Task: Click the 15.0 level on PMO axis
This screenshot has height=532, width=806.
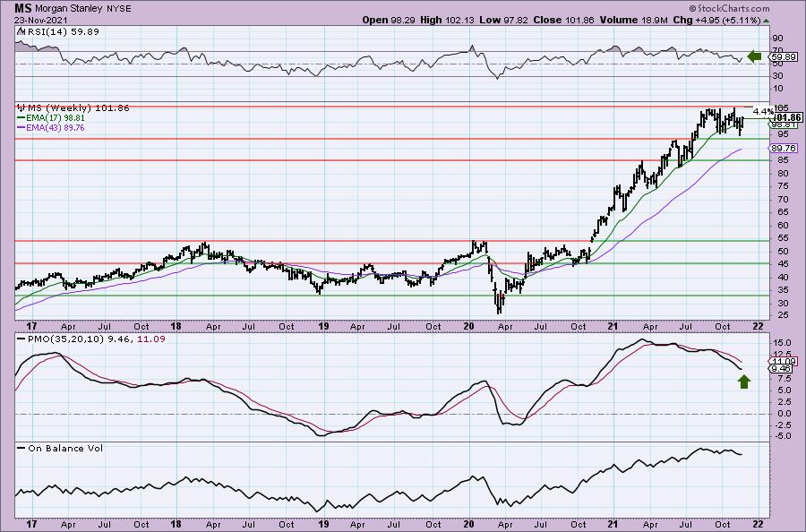Action: pos(781,342)
